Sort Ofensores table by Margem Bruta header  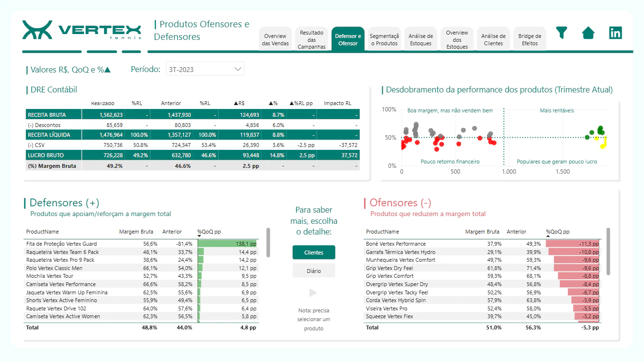point(482,232)
